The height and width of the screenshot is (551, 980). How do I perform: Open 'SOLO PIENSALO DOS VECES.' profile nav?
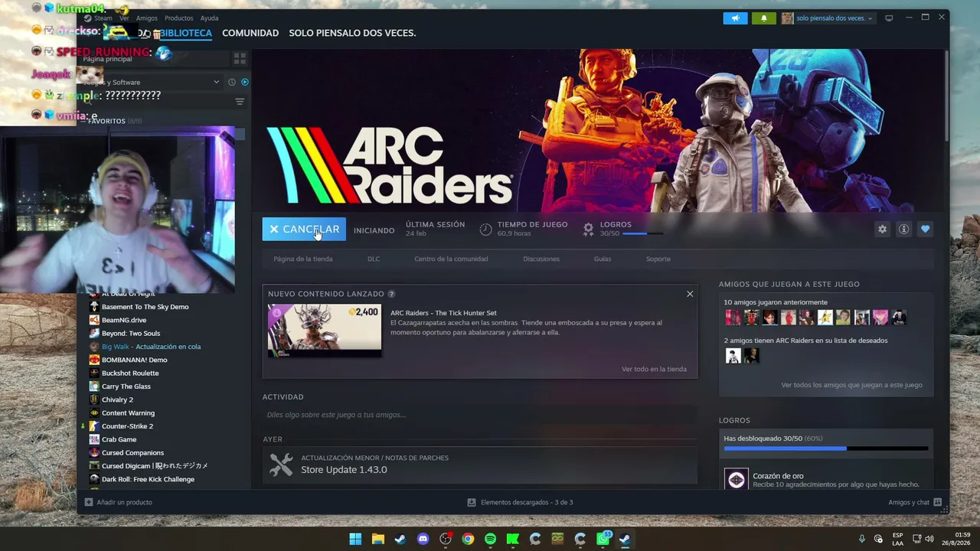352,33
